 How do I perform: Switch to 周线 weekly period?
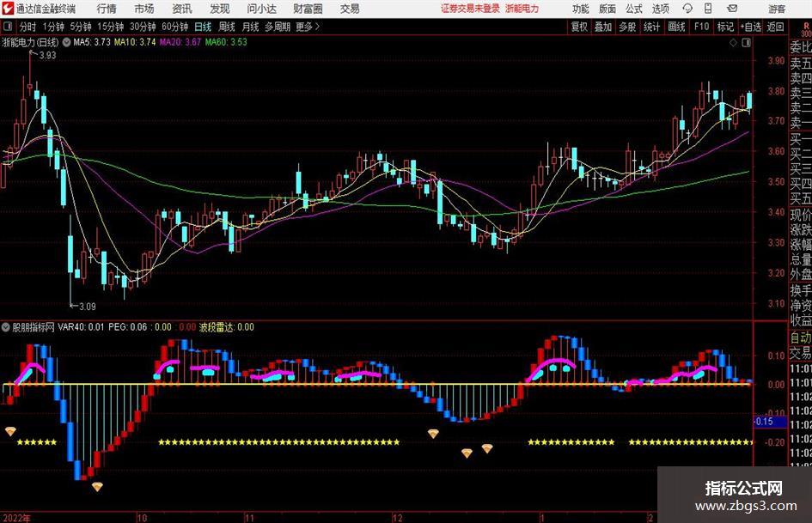coord(226,27)
